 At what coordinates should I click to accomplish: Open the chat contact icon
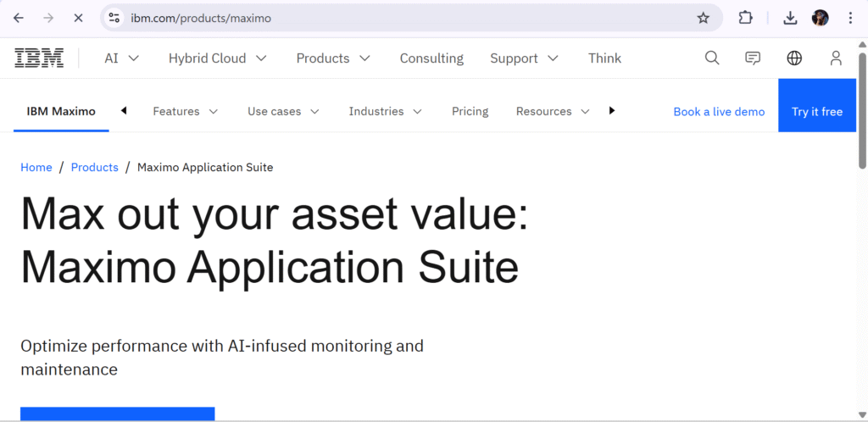[753, 58]
